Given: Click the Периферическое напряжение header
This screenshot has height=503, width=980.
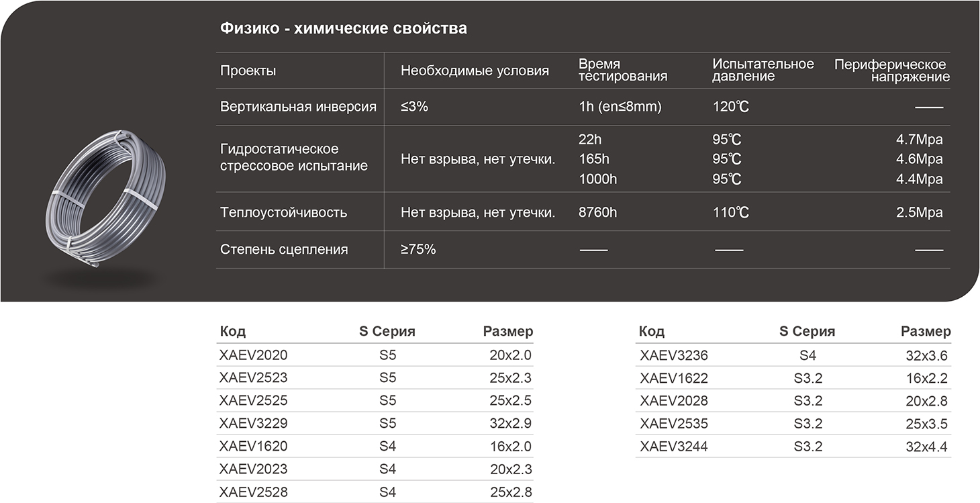Looking at the screenshot, I should pyautogui.click(x=891, y=71).
